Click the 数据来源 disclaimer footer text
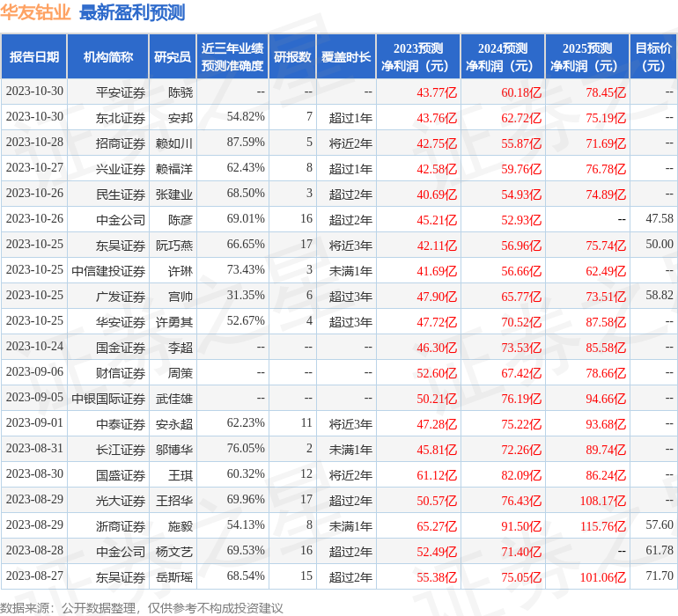678x616 pixels. 142,608
